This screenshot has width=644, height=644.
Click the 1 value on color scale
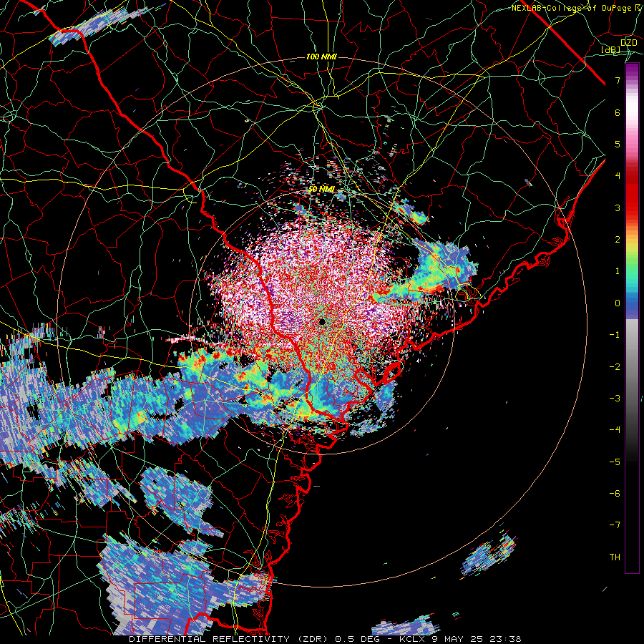618,271
